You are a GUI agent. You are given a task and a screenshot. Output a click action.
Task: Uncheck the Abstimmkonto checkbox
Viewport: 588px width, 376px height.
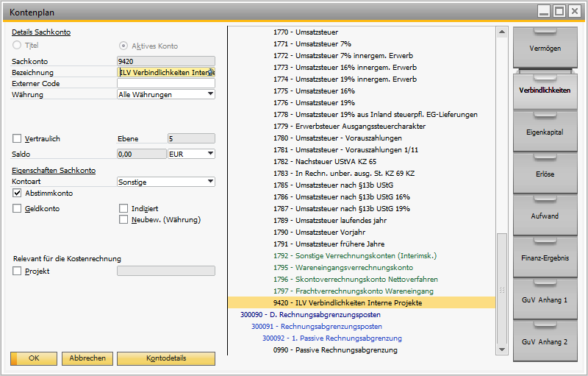click(18, 193)
